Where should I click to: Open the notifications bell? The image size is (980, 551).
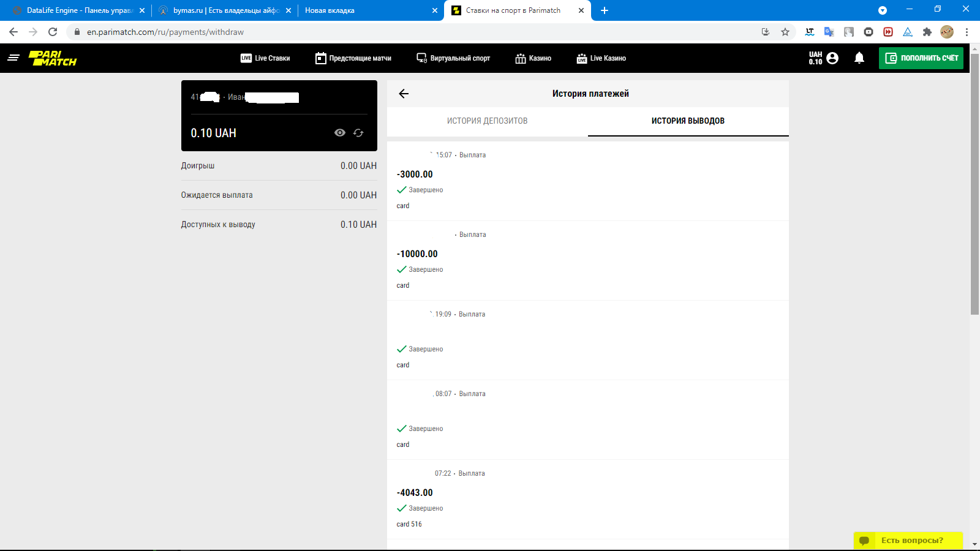[859, 58]
